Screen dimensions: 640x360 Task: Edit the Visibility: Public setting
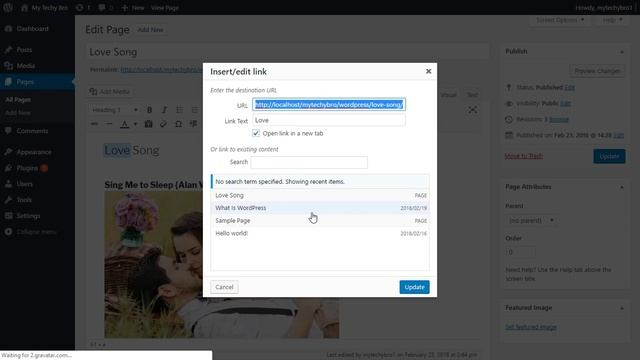click(565, 103)
